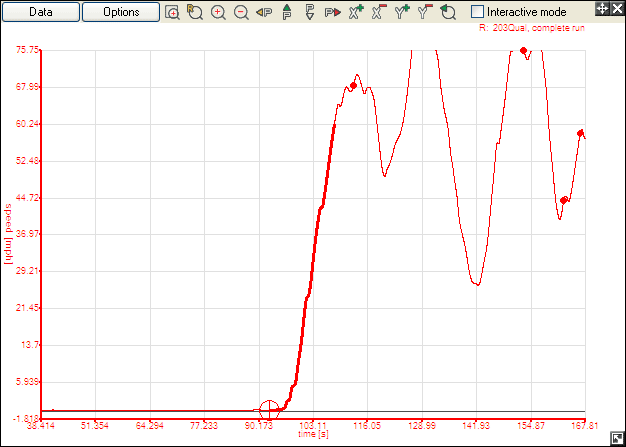
Task: Click the resize corner icon at bottom right
Action: (x=616, y=438)
